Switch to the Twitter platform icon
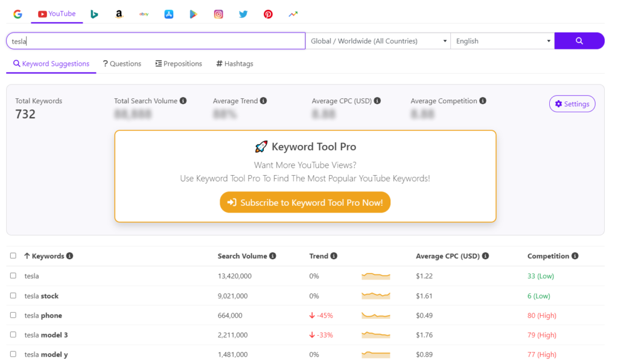The height and width of the screenshot is (364, 618). point(243,14)
